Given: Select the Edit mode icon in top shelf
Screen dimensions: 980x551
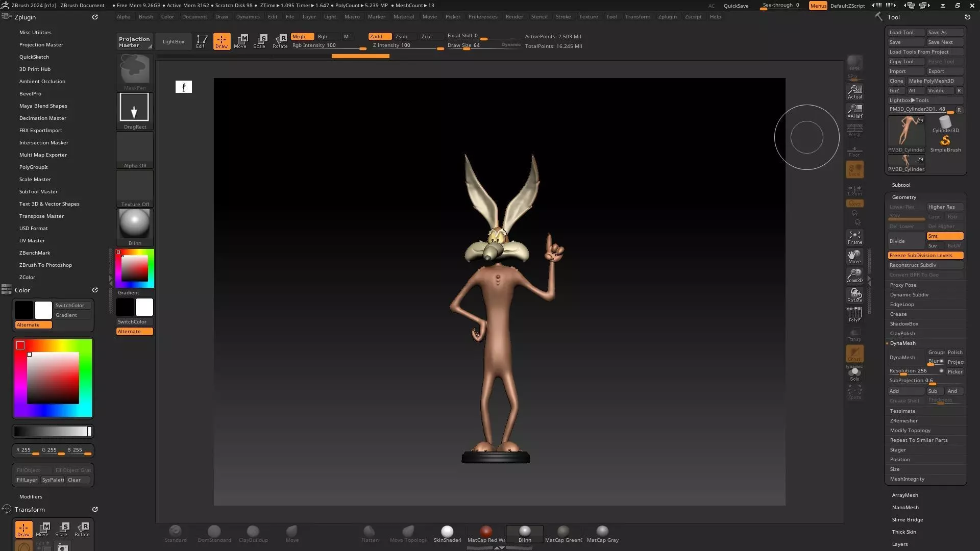Looking at the screenshot, I should click(202, 41).
